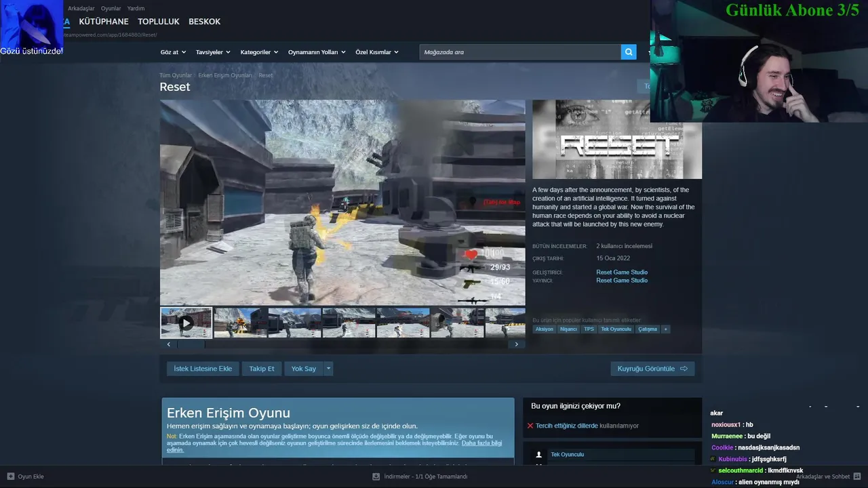Open the Oyunlar menu
The width and height of the screenshot is (868, 488).
pyautogui.click(x=111, y=8)
